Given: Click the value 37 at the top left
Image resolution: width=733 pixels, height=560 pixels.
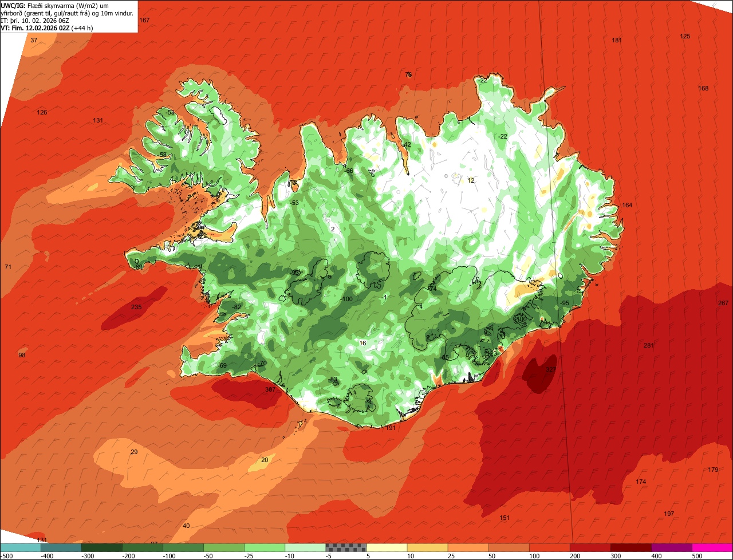Looking at the screenshot, I should pyautogui.click(x=34, y=40).
